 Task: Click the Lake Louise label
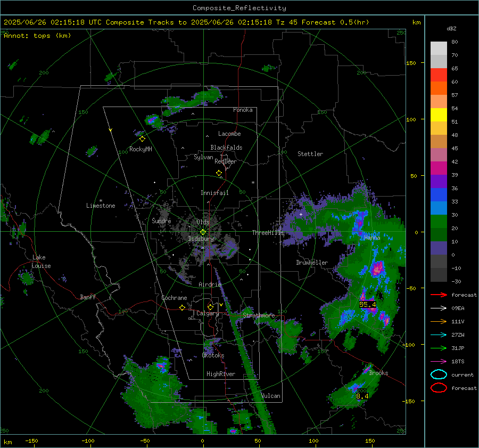[41, 262]
